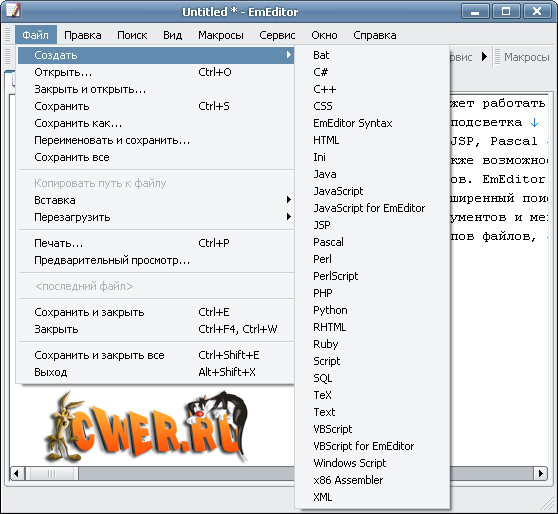
Task: Create new Ini document
Action: coord(372,157)
